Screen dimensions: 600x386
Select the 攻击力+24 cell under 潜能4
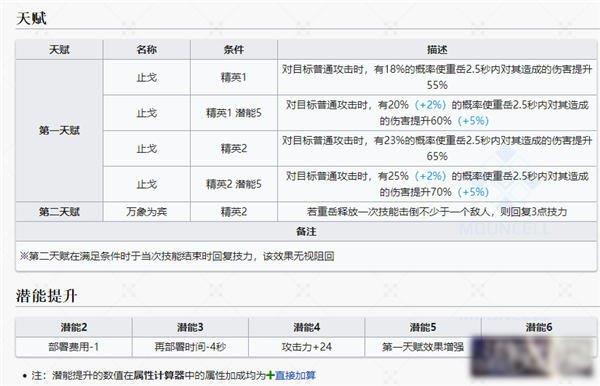point(307,347)
